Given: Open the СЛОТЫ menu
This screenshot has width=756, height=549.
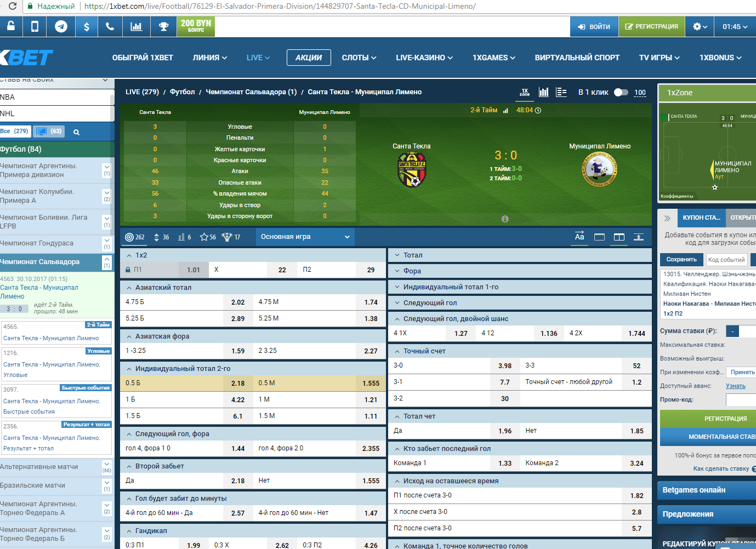Looking at the screenshot, I should [x=359, y=58].
